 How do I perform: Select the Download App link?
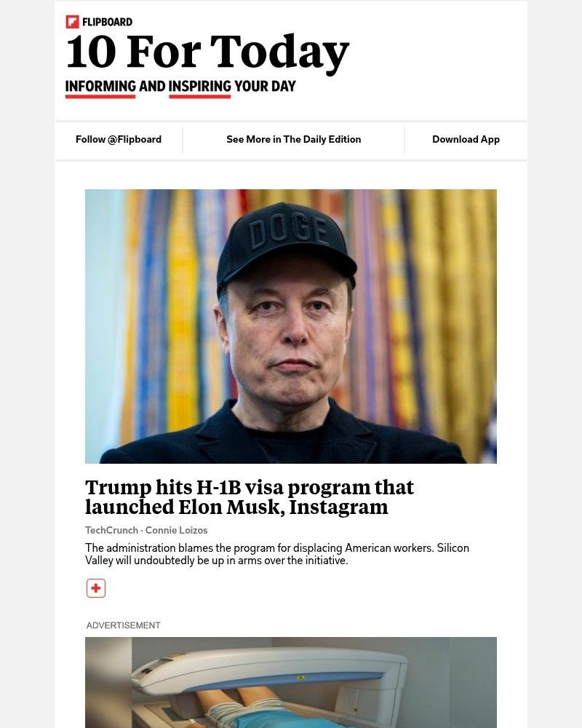click(466, 139)
